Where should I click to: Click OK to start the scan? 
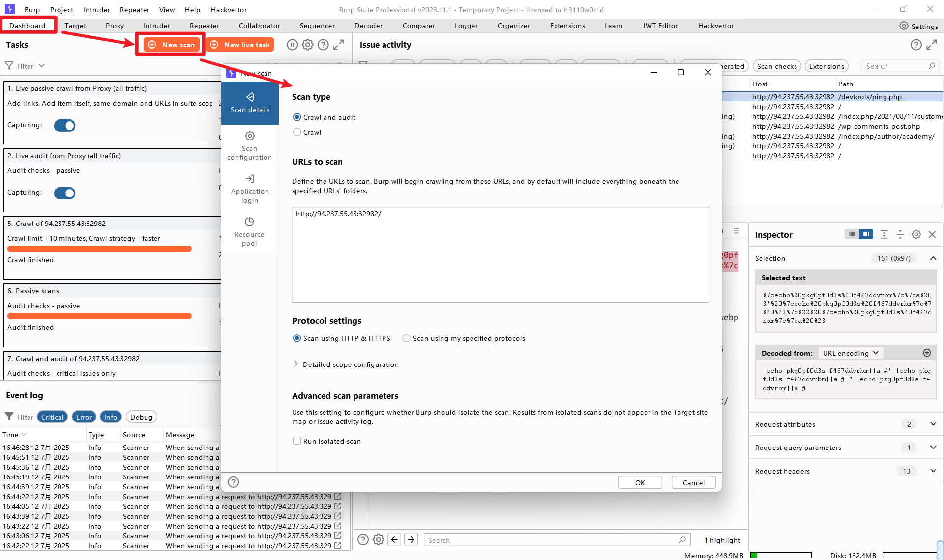(x=639, y=482)
